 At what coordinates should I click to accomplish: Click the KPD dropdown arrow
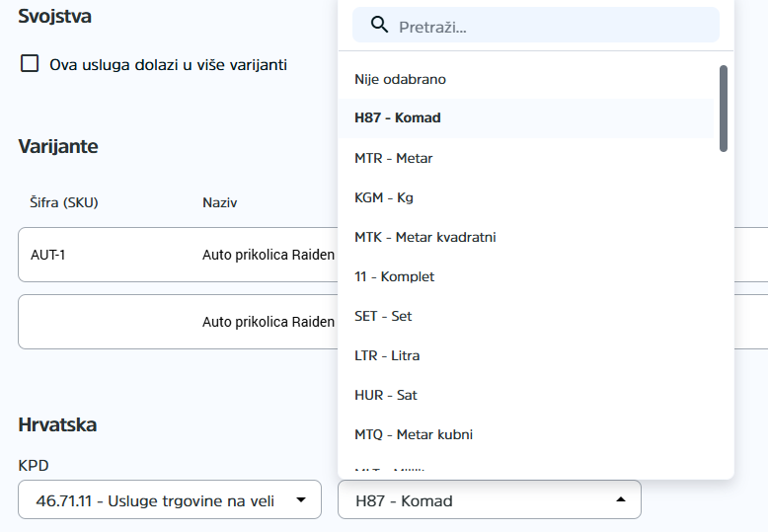pyautogui.click(x=300, y=500)
